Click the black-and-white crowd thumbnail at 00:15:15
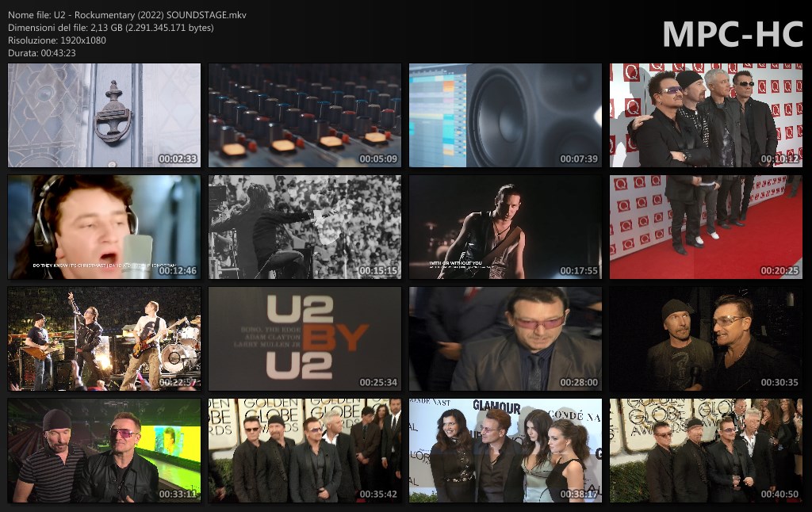Screen dimensions: 812x512 coord(304,227)
